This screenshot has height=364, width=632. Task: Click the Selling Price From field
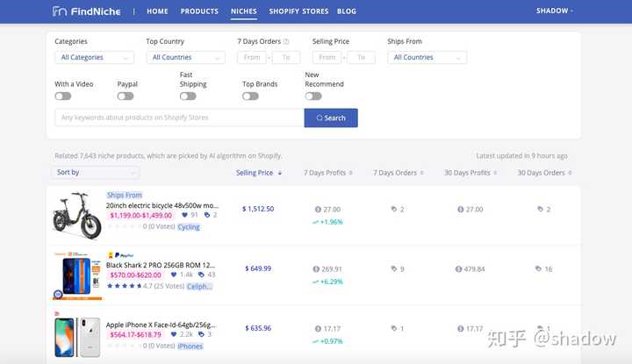(327, 58)
